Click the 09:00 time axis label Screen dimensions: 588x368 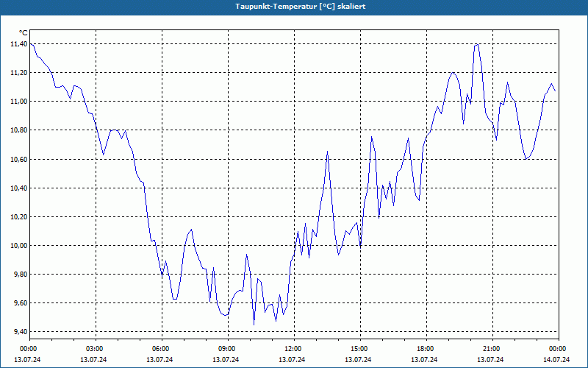tap(226, 349)
